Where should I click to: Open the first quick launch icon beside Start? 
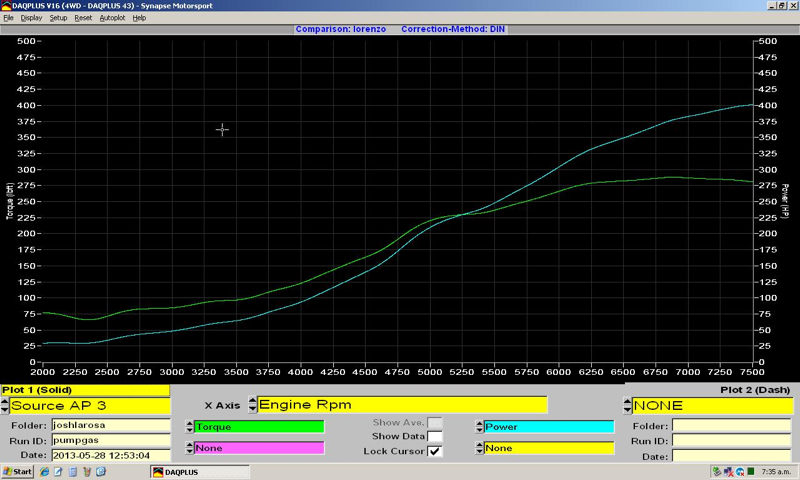click(46, 471)
